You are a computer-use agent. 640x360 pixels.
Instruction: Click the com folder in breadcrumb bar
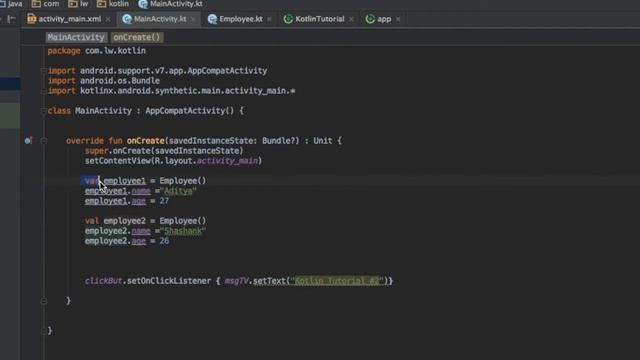(45, 4)
